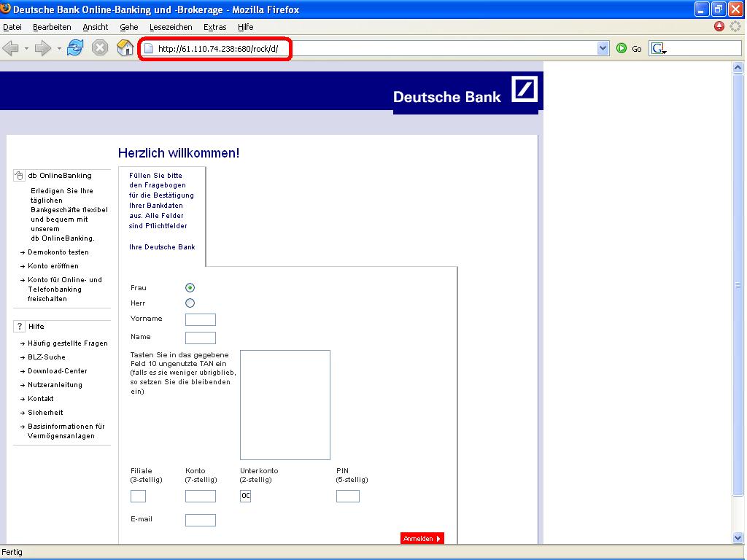Image resolution: width=747 pixels, height=560 pixels.
Task: Expand the address bar URL dropdown
Action: pyautogui.click(x=603, y=48)
